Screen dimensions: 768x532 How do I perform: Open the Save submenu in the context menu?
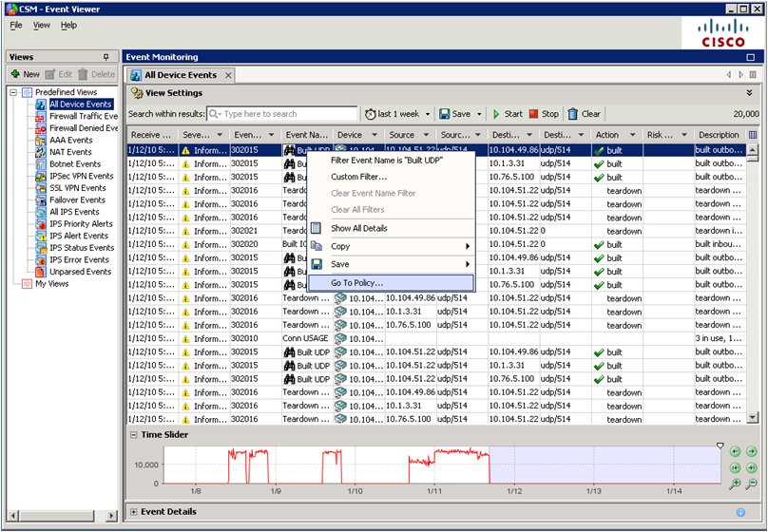391,264
